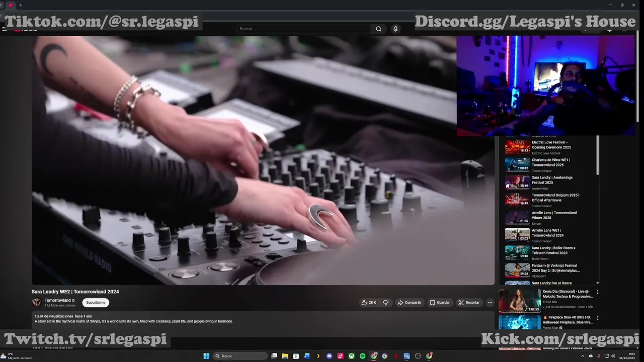Open the volume speaker tray icon
Viewport: 644px width, 362px height.
pos(613,356)
